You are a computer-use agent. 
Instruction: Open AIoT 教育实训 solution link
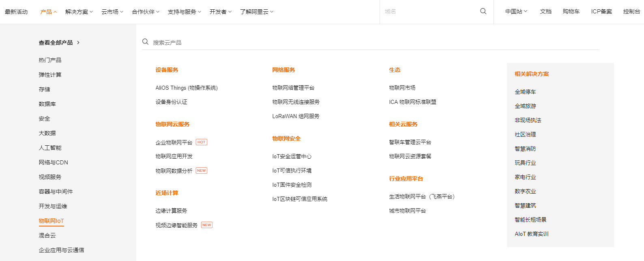click(x=532, y=234)
